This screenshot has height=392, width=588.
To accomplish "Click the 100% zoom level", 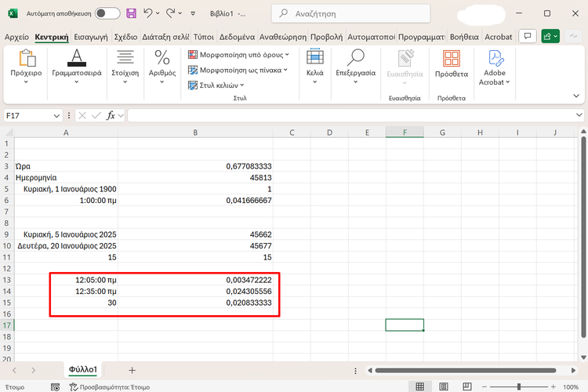I will click(x=571, y=387).
